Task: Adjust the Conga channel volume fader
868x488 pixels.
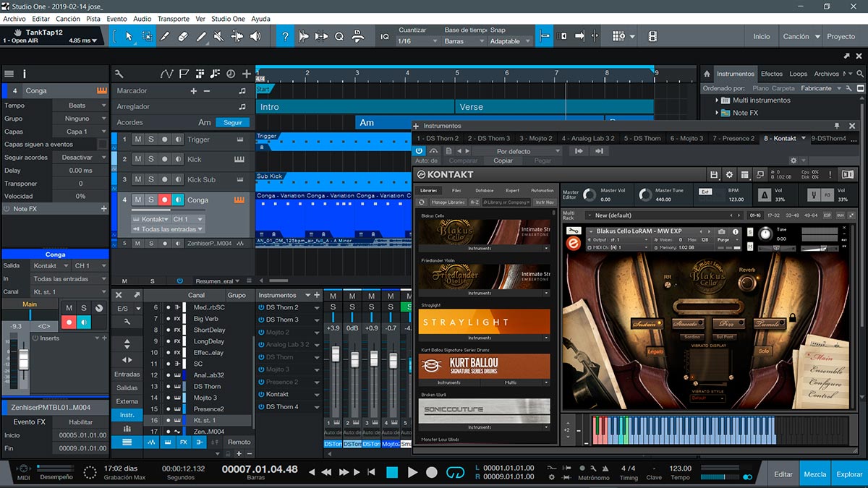Action: click(24, 358)
